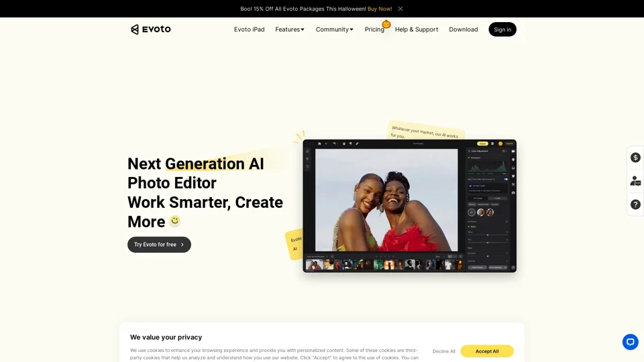644x362 pixels.
Task: Follow the Buy Now link in the banner
Action: [x=380, y=9]
